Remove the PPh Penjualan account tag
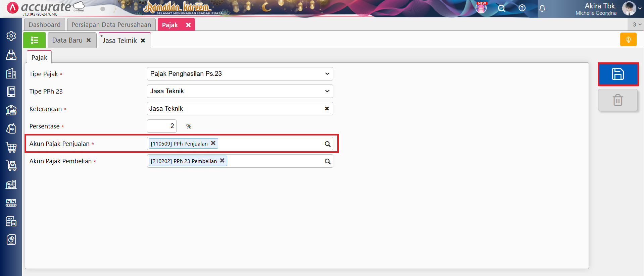The height and width of the screenshot is (276, 644). pyautogui.click(x=213, y=143)
